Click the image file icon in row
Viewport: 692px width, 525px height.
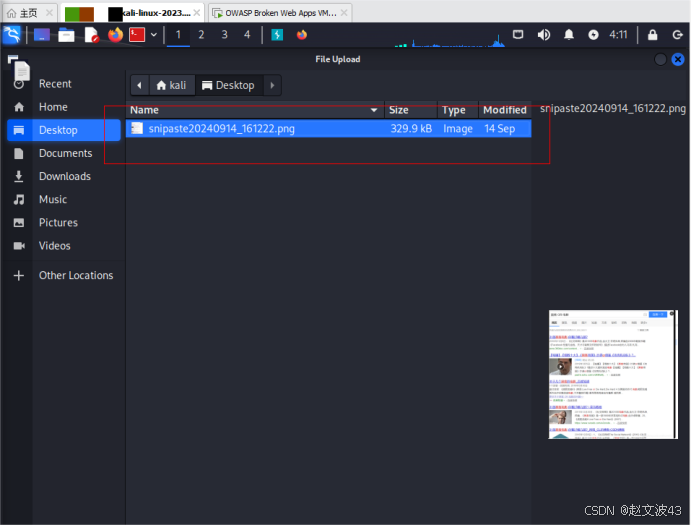click(x=137, y=128)
